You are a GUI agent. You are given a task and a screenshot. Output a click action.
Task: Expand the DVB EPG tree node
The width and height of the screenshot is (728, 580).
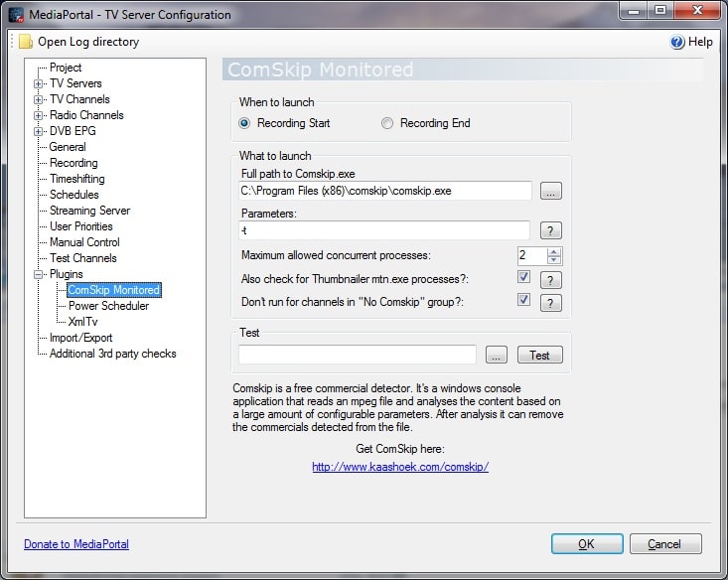pyautogui.click(x=38, y=131)
